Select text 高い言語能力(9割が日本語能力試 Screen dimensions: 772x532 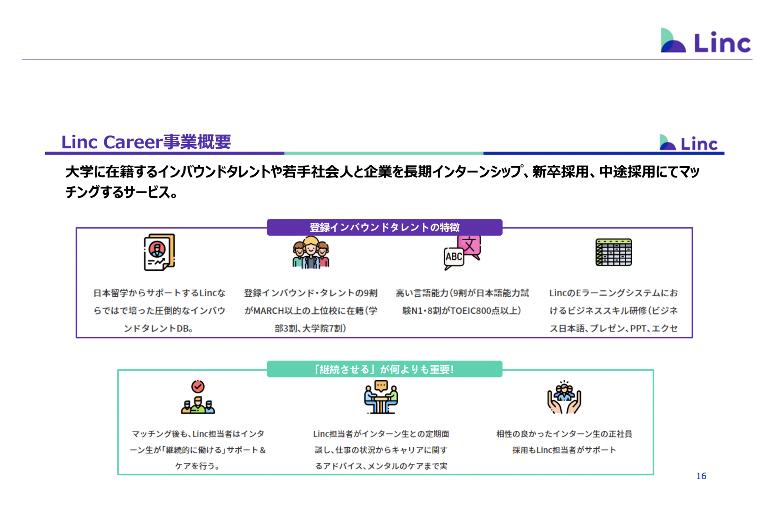tap(462, 293)
